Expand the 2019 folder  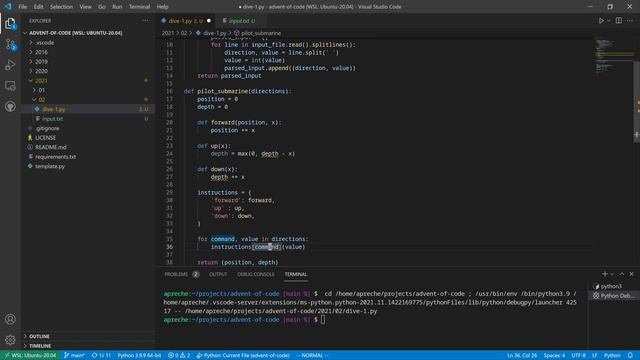point(88,62)
